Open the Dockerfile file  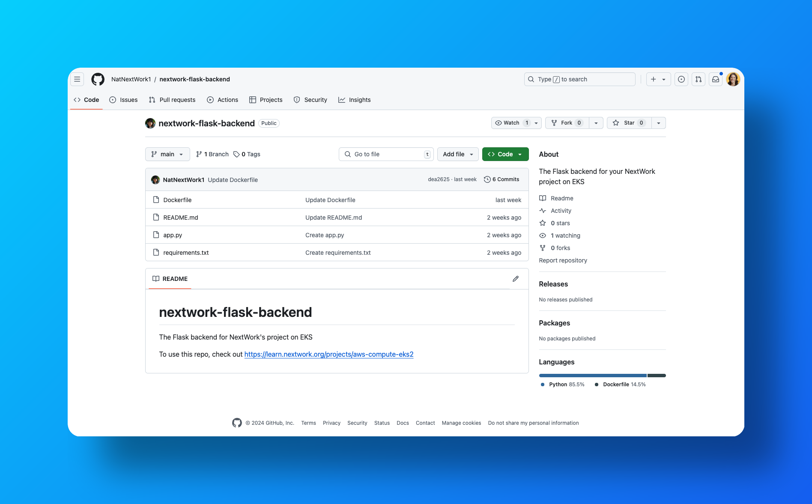pyautogui.click(x=177, y=200)
